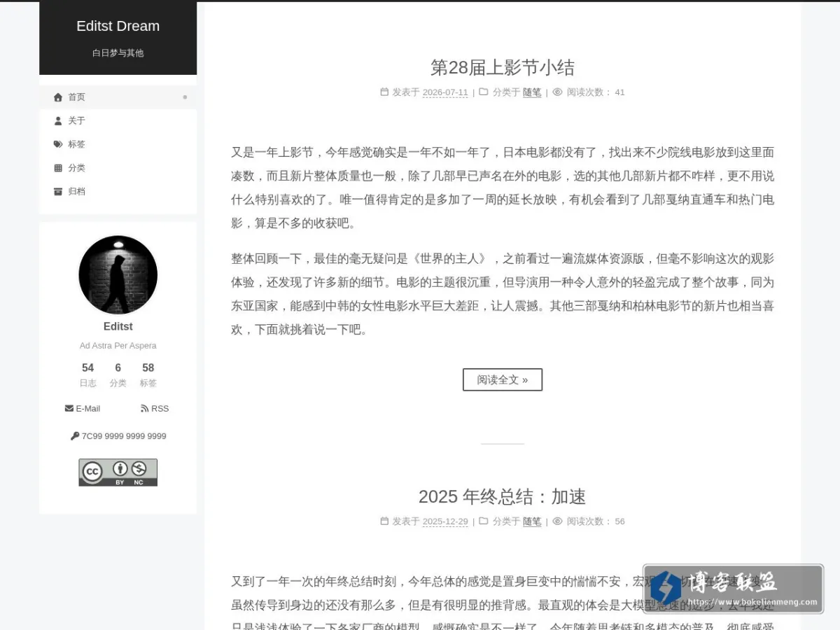Click the author name Editst
Image resolution: width=840 pixels, height=630 pixels.
[x=118, y=326]
